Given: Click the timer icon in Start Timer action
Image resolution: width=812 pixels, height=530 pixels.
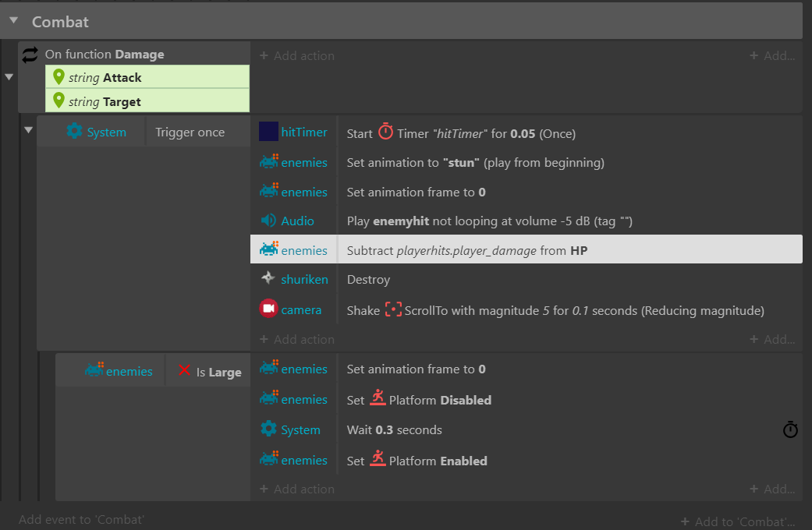Looking at the screenshot, I should pyautogui.click(x=385, y=132).
